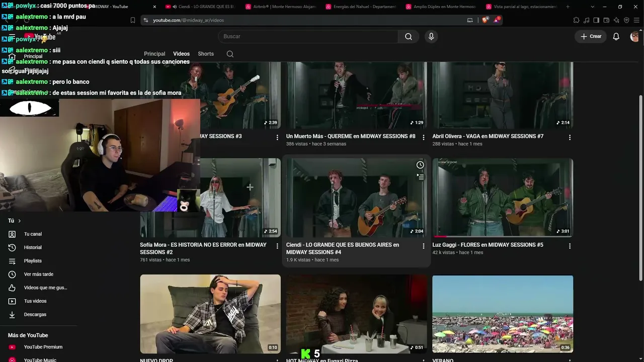644x362 pixels.
Task: Open the Brave VPN shield icon
Action: point(626,20)
